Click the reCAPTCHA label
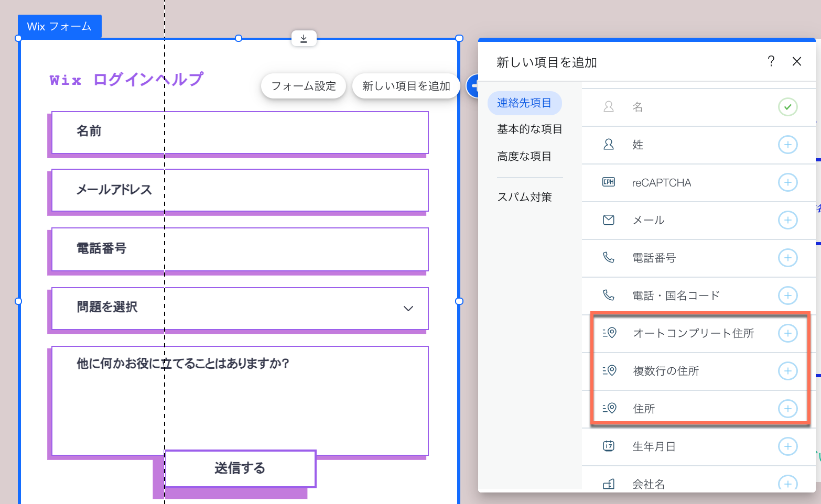 tap(662, 183)
